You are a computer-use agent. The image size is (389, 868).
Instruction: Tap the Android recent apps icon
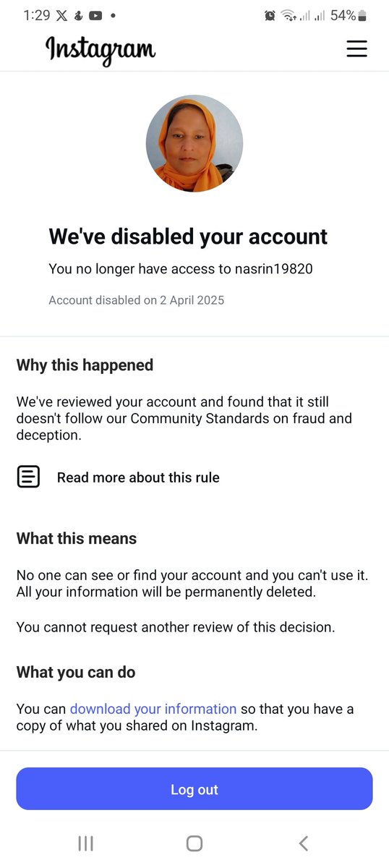click(x=85, y=843)
